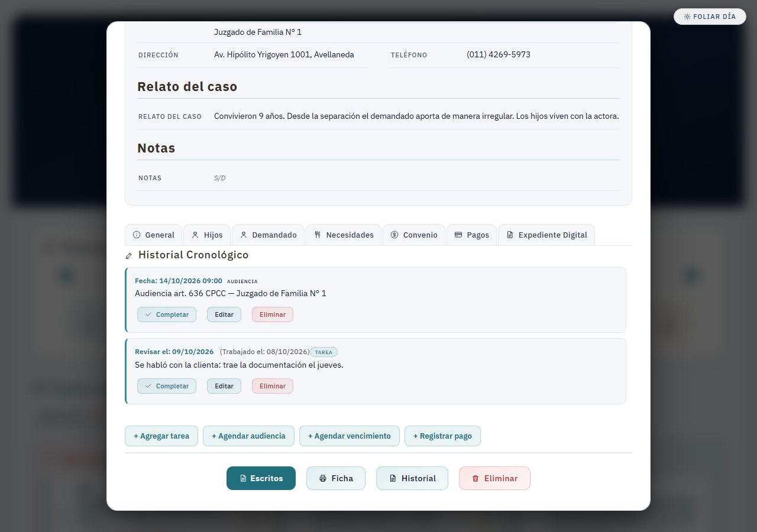
Task: Complete the Audiencia art. 636 entry
Action: [x=167, y=314]
